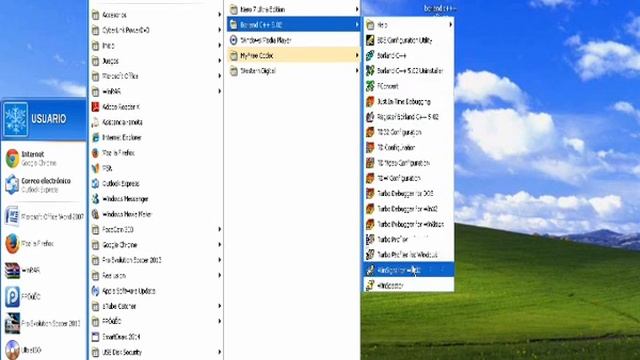The height and width of the screenshot is (360, 640).
Task: Launch Turbo Debugger for DOS icon
Action: click(x=370, y=193)
